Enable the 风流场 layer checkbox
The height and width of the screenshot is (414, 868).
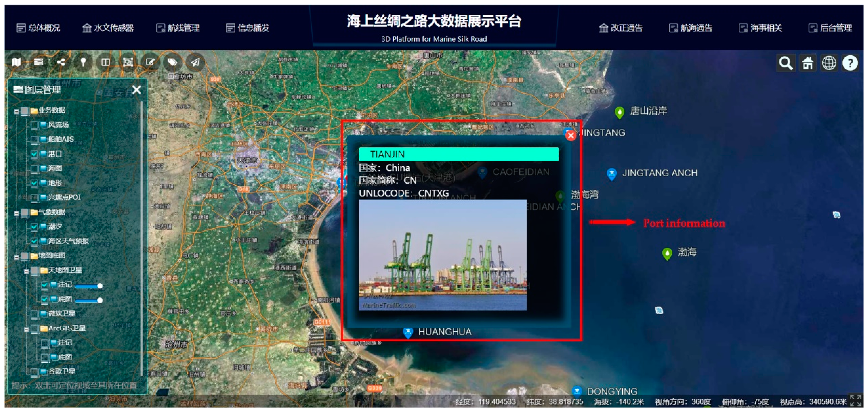(x=34, y=126)
